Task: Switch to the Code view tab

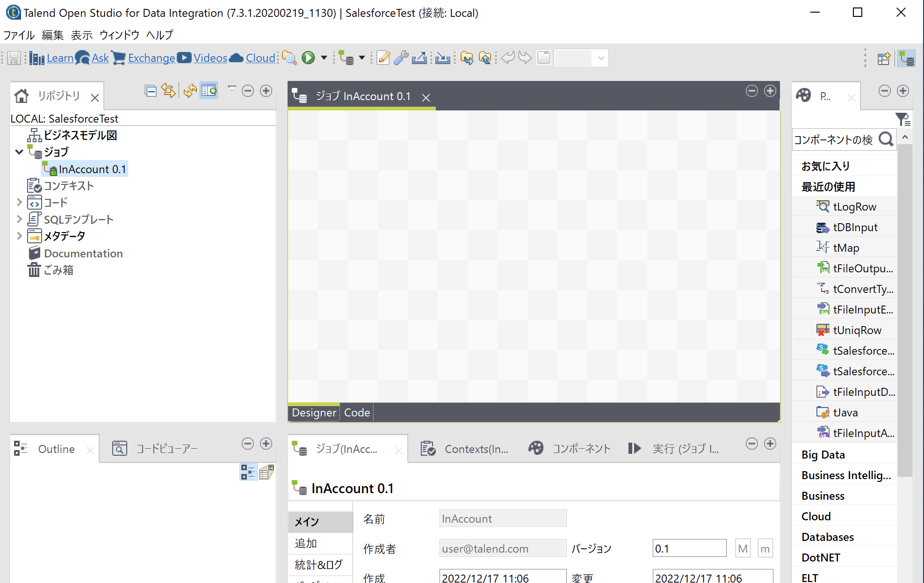Action: coord(356,412)
